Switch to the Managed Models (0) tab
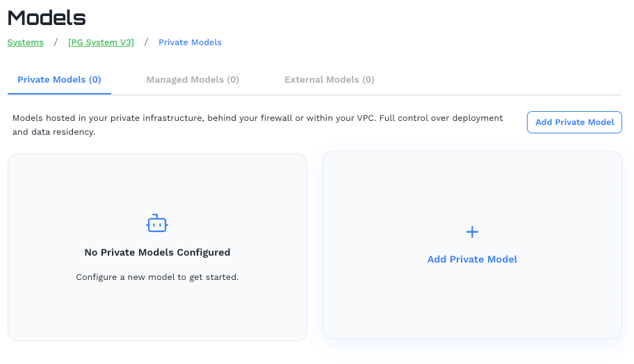Viewport: 634px width, 364px height. pos(193,80)
